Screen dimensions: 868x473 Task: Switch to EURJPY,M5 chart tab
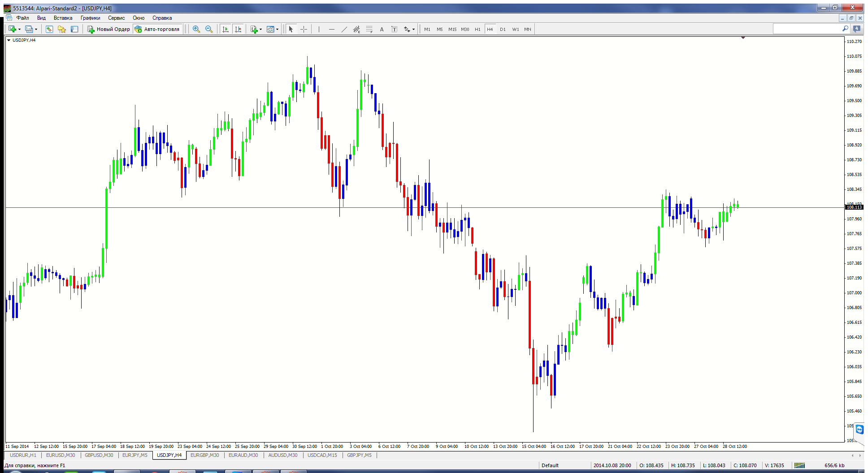coord(135,455)
